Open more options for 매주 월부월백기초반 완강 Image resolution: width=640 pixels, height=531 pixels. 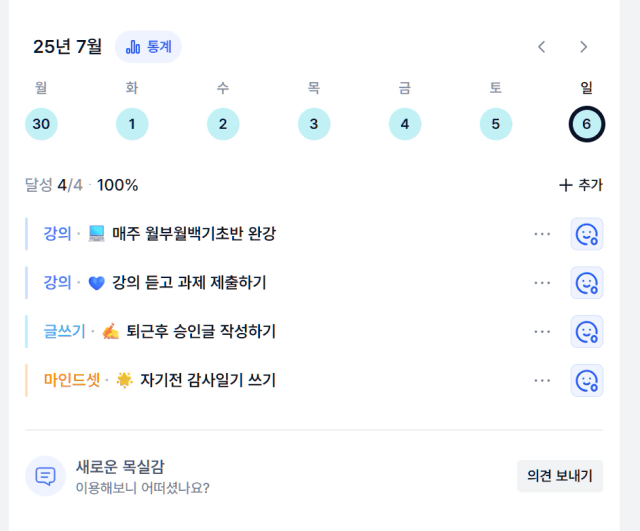(x=542, y=234)
